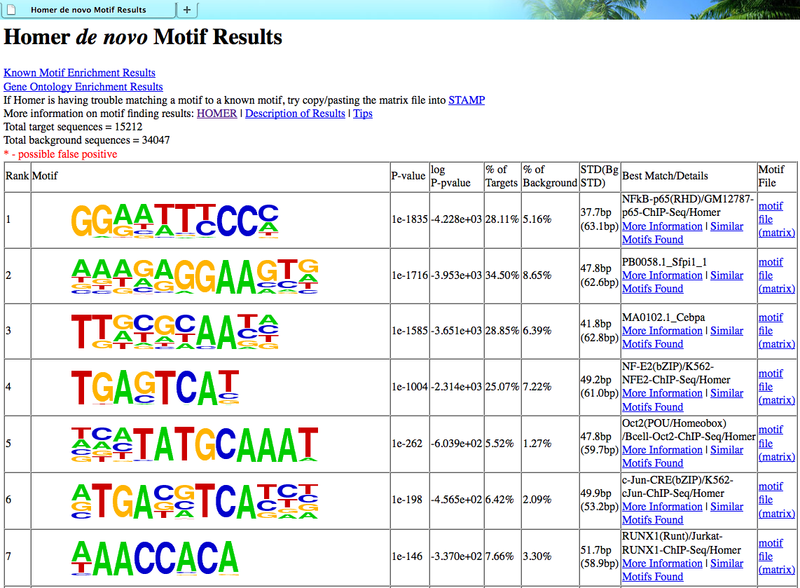Viewport: 800px width, 588px height.
Task: Select log P-value -6.039e+02 cell
Action: (x=457, y=444)
